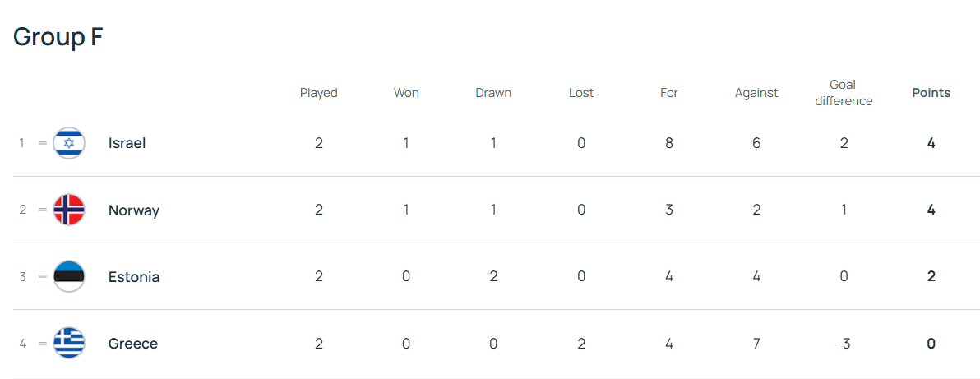Click the Norway flag icon
The image size is (980, 379).
tap(69, 210)
